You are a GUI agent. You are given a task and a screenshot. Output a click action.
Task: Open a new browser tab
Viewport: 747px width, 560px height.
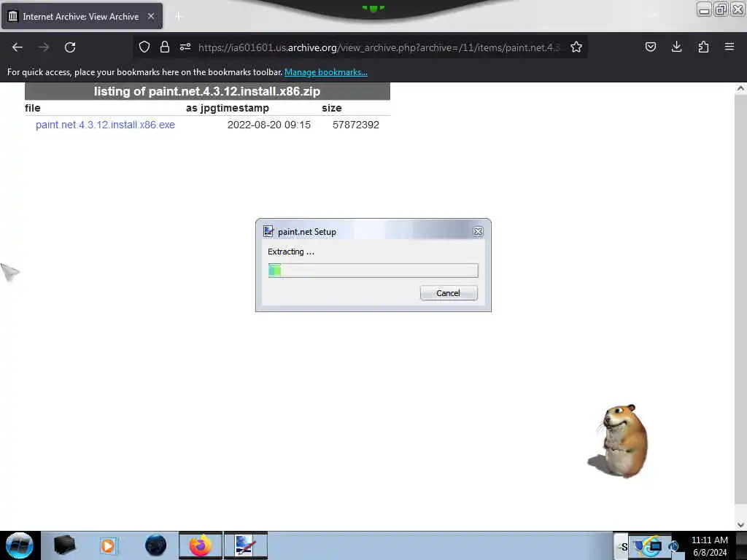coord(179,16)
